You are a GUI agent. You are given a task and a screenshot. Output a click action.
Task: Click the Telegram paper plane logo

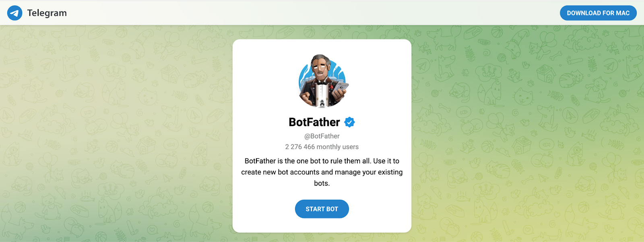pos(15,13)
